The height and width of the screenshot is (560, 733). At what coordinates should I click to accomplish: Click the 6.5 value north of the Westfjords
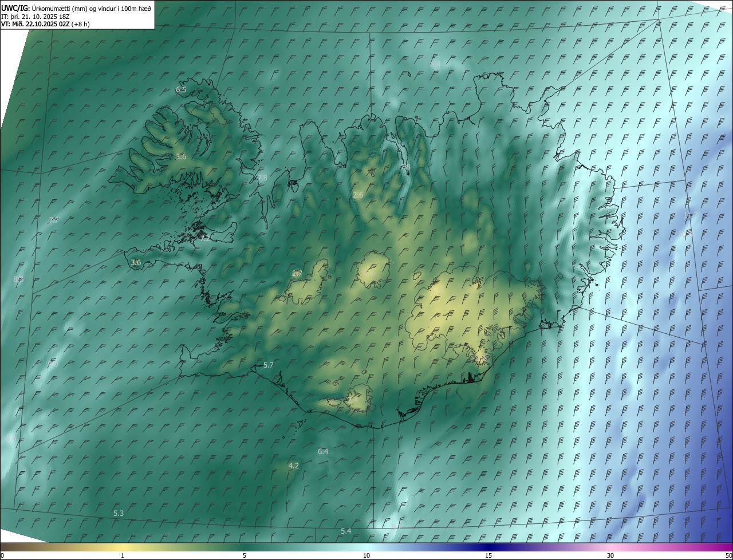181,90
